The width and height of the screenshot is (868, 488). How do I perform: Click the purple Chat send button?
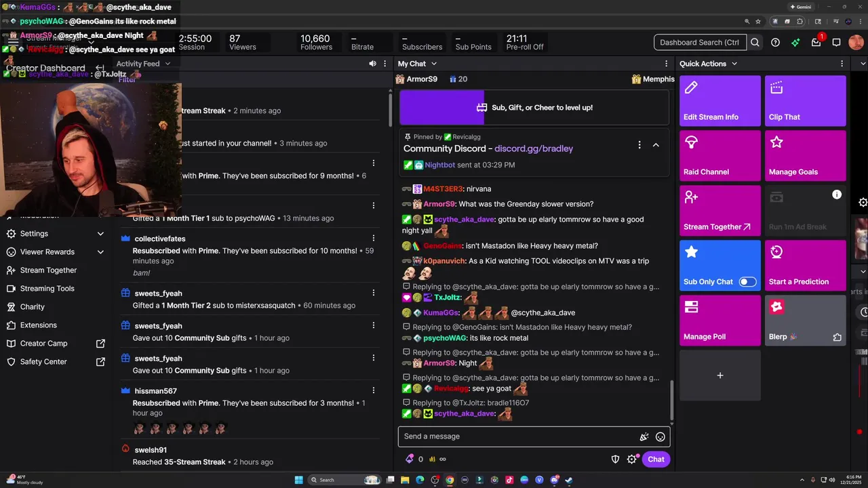656,459
